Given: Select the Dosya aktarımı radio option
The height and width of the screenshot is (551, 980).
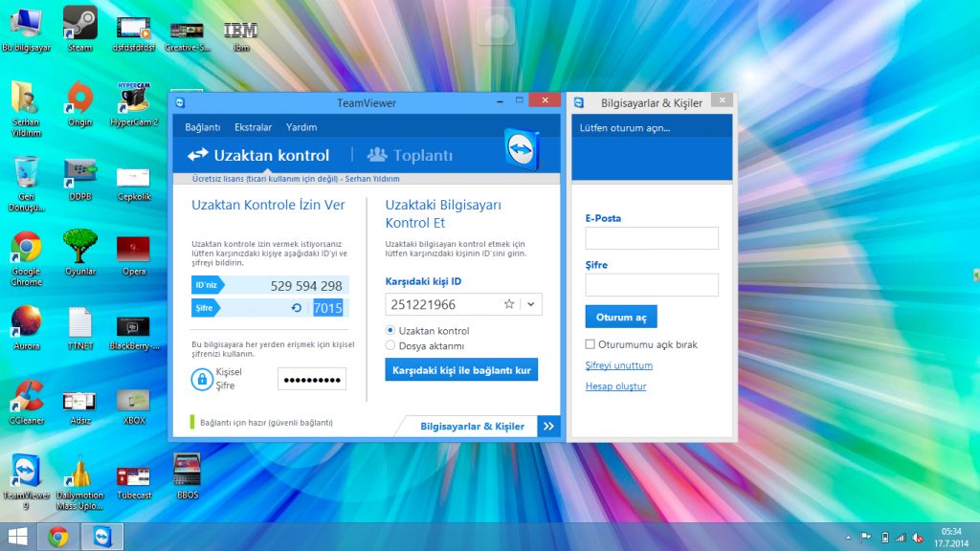Looking at the screenshot, I should click(x=390, y=345).
